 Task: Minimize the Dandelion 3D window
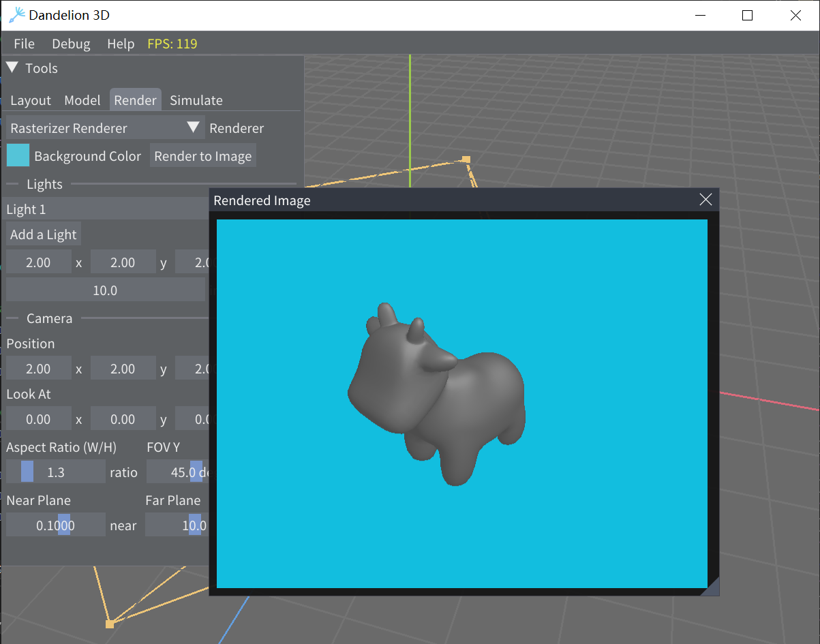click(x=699, y=15)
